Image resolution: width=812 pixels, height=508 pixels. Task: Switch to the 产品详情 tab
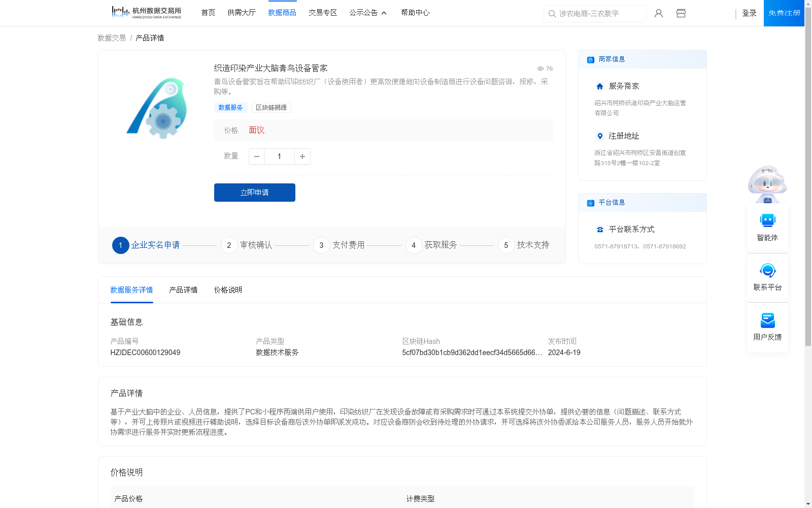[x=183, y=290]
